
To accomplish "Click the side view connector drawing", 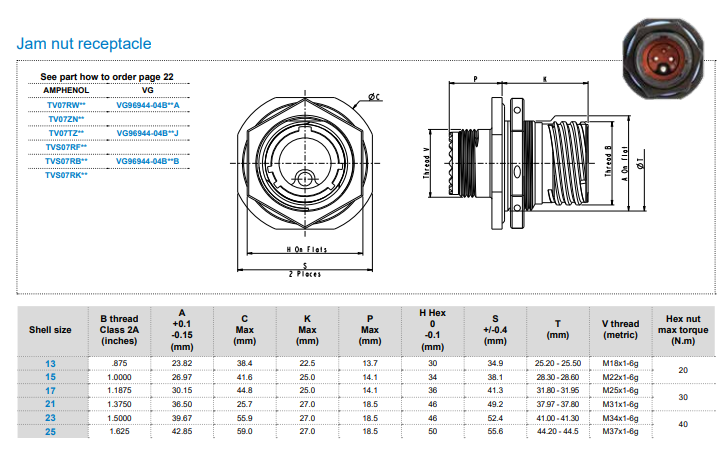I will [x=540, y=160].
